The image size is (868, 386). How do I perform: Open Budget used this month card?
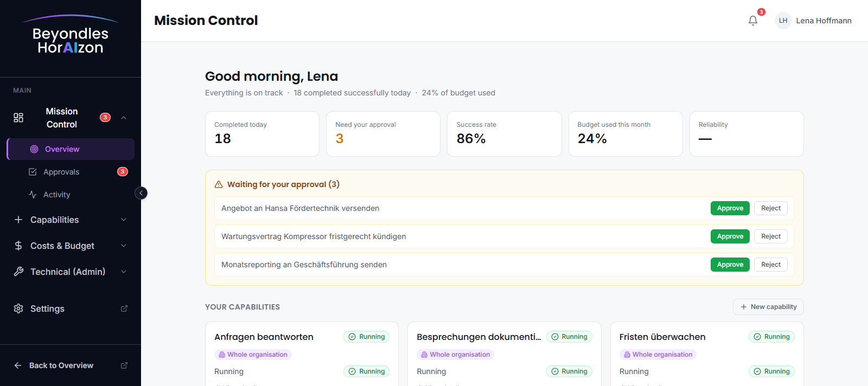[626, 134]
